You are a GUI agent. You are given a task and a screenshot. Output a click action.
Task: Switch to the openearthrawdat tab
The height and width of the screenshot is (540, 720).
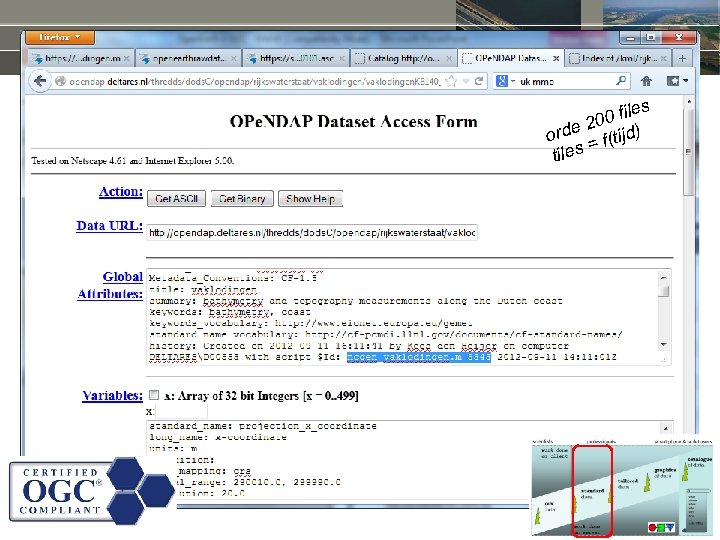(x=188, y=58)
